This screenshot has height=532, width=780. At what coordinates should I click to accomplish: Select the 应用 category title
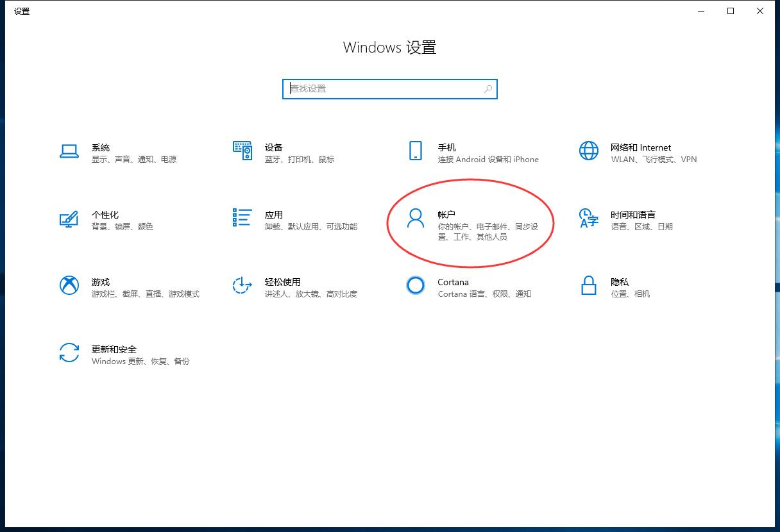coord(274,215)
